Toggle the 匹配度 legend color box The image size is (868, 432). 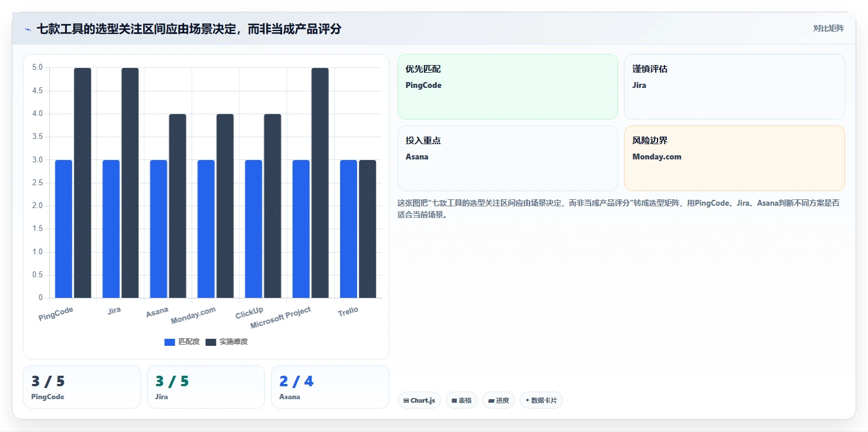[169, 342]
